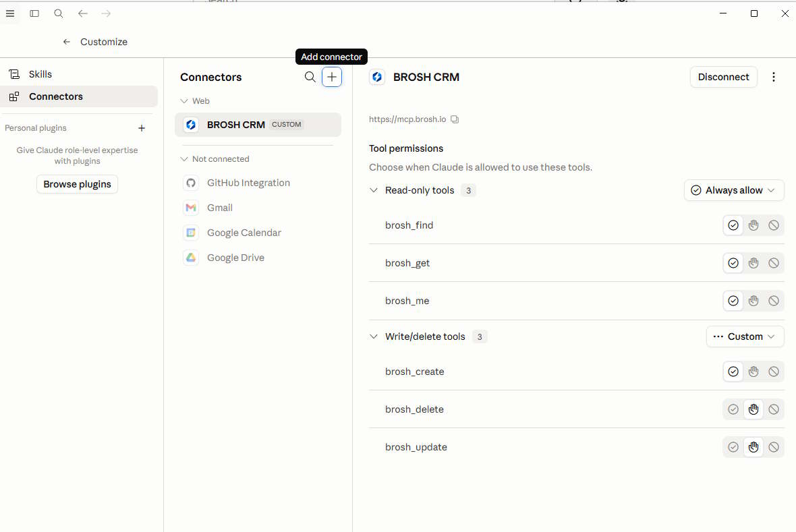Set brosh_me to needs approval
The image size is (796, 532).
click(x=754, y=301)
